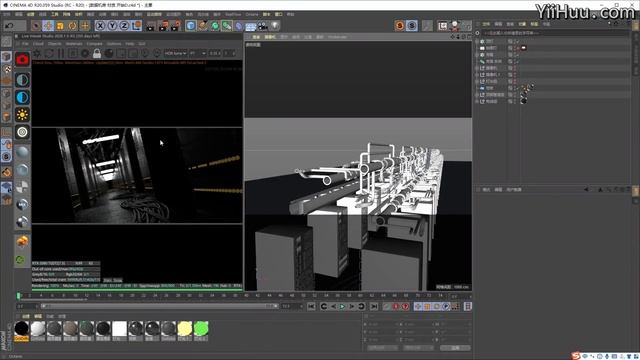The image size is (640, 360).
Task: Open the position mode dropdown in coordinates panel
Action: click(382, 348)
